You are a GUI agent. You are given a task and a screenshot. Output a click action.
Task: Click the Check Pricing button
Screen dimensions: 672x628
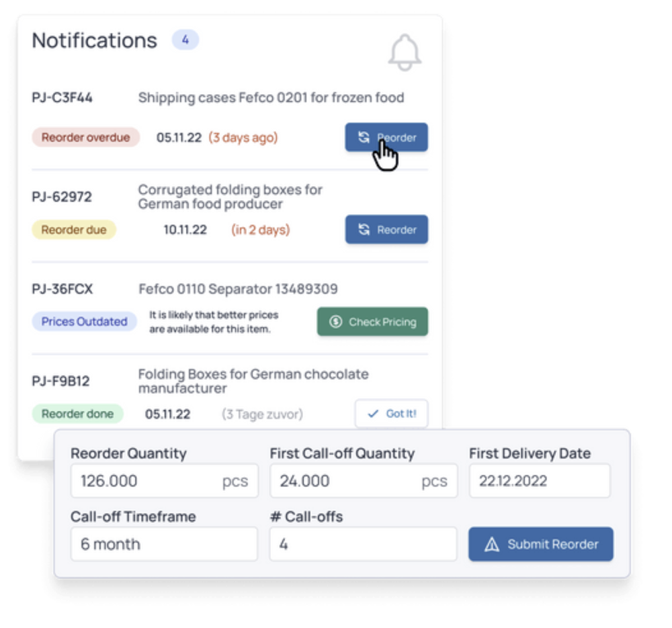click(372, 322)
